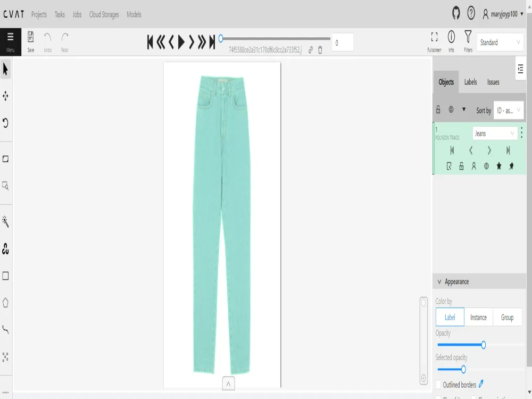Open the Projects page

pyautogui.click(x=39, y=14)
